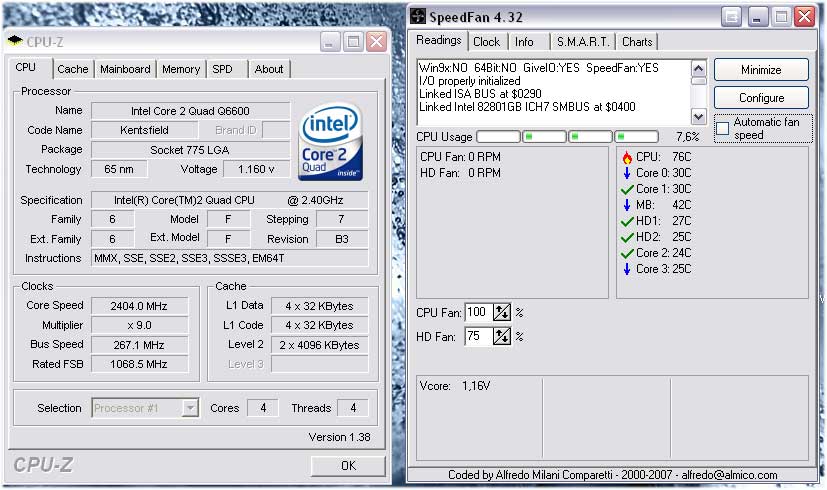
Task: Click the Minimize button in SpeedFan
Action: coord(761,70)
